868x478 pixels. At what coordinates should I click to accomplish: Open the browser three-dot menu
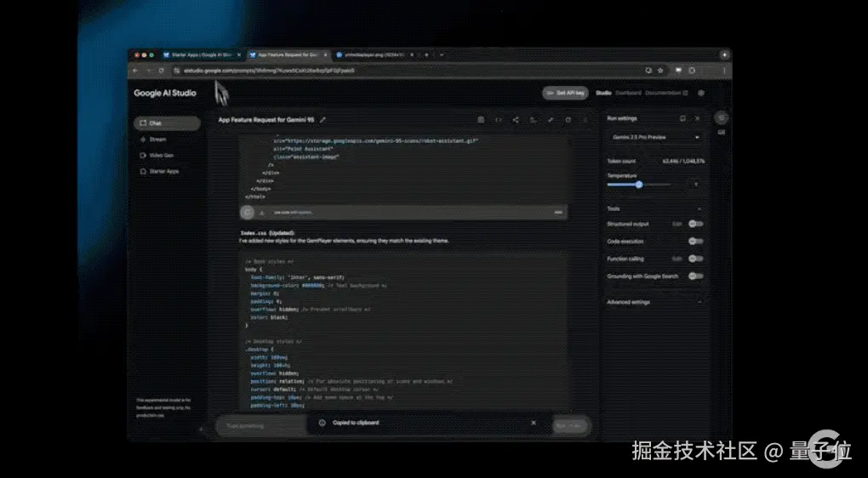click(x=724, y=71)
